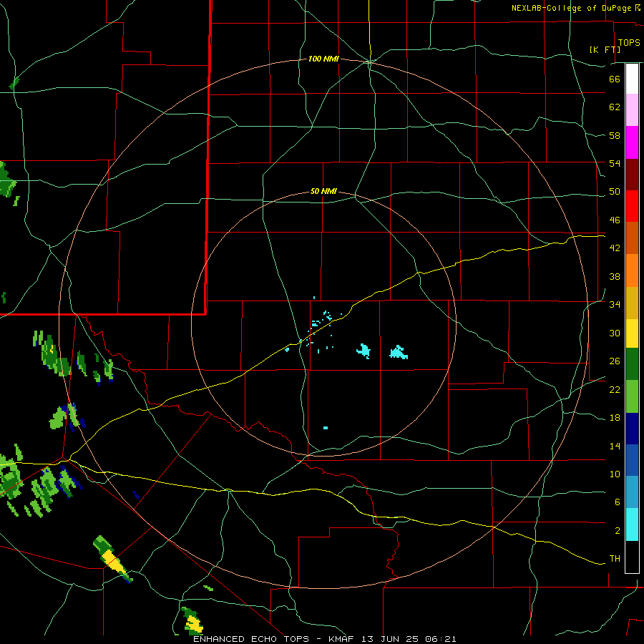Pick the bright orange legend swatch
This screenshot has height=644, width=644.
click(632, 270)
